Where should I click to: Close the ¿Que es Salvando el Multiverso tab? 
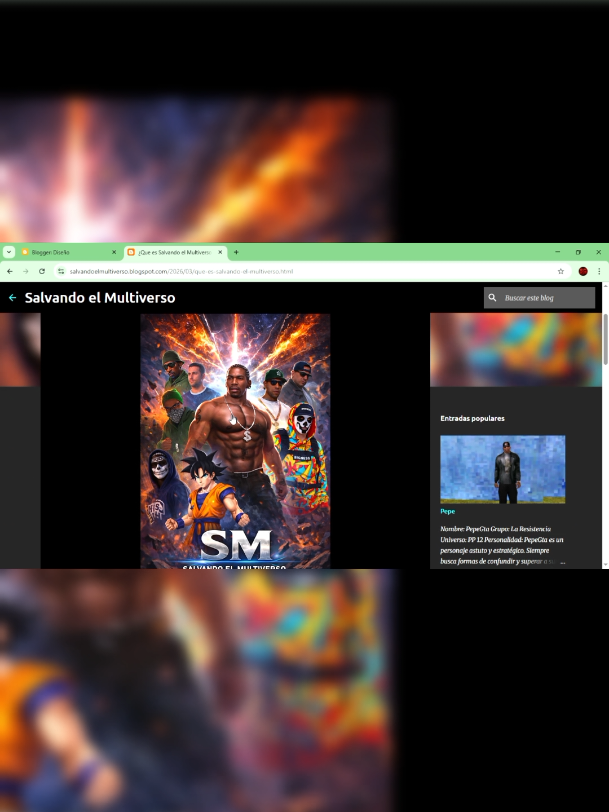click(x=220, y=252)
